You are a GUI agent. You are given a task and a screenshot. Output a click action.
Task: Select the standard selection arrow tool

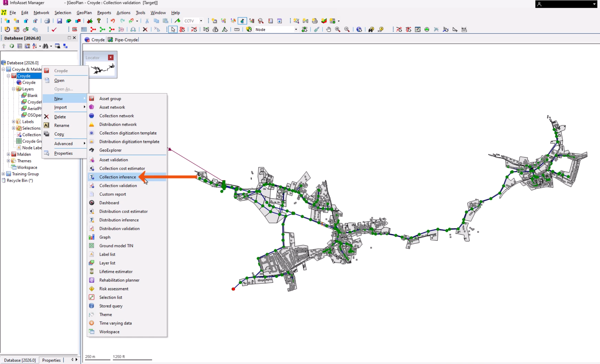coord(173,29)
